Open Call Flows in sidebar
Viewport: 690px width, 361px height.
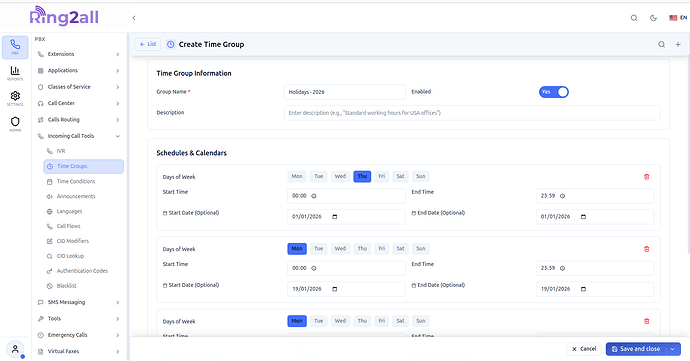83,226
